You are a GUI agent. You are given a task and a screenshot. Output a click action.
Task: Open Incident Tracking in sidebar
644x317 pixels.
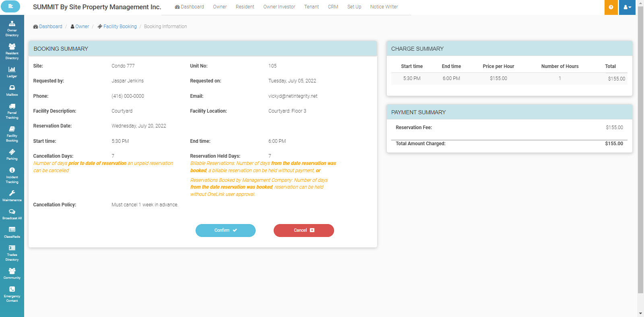pyautogui.click(x=12, y=175)
